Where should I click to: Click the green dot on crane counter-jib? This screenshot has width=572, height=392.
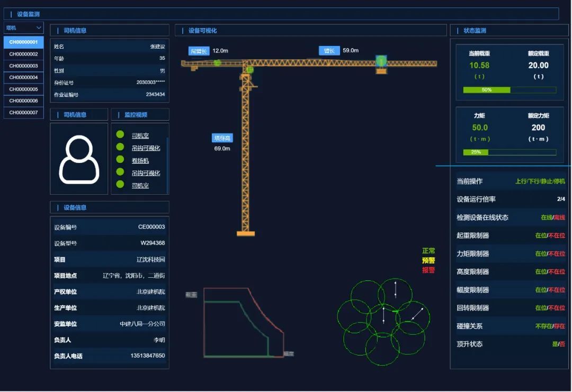(x=217, y=63)
